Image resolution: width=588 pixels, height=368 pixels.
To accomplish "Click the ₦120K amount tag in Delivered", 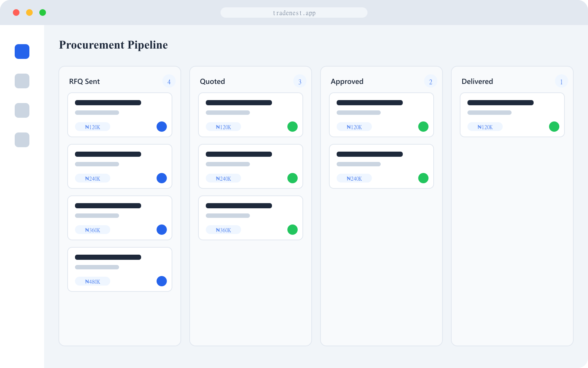I will [x=485, y=127].
